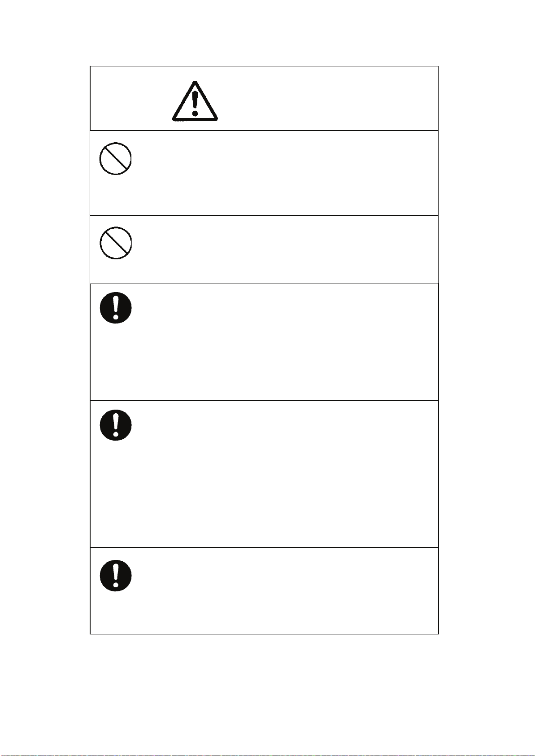535x756 pixels.
Task: Select the first prohibition circle icon
Action: coord(115,158)
